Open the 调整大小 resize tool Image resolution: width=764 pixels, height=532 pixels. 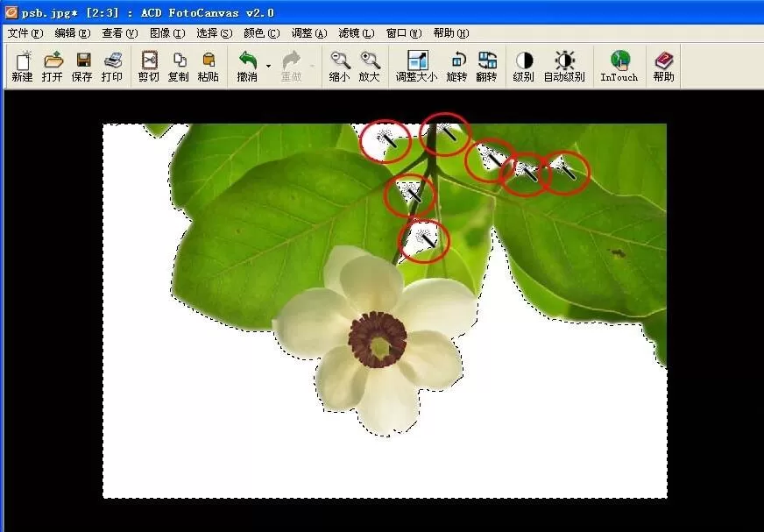tap(416, 67)
